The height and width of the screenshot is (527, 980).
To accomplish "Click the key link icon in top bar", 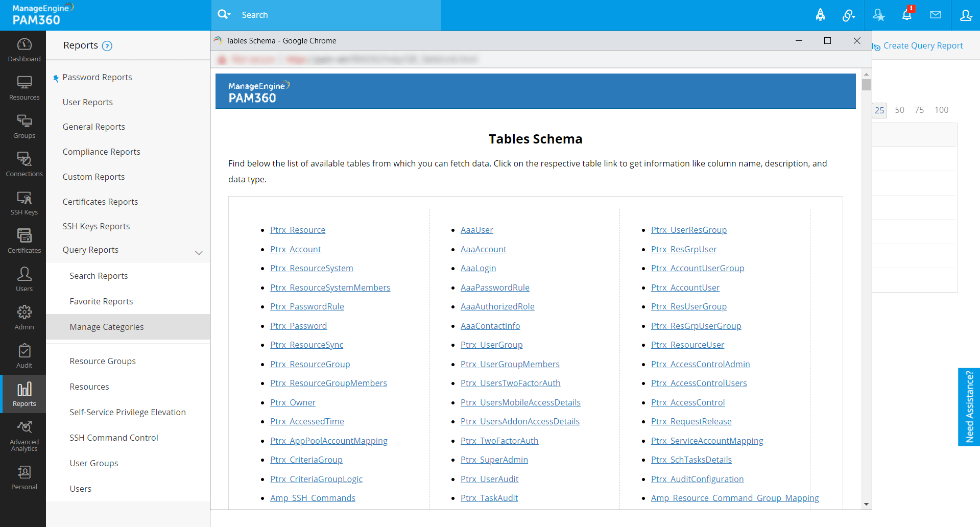I will 849,15.
